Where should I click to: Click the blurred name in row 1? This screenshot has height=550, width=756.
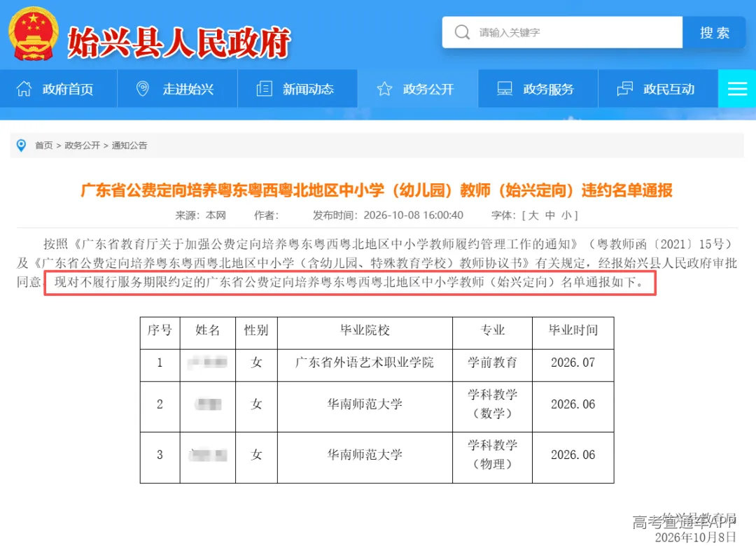coord(207,362)
